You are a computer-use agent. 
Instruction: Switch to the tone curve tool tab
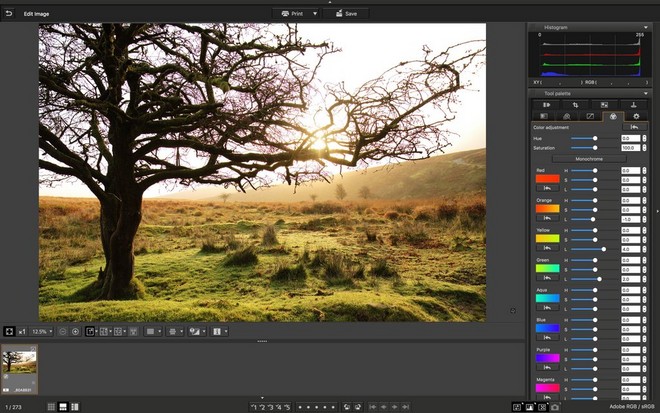(590, 116)
